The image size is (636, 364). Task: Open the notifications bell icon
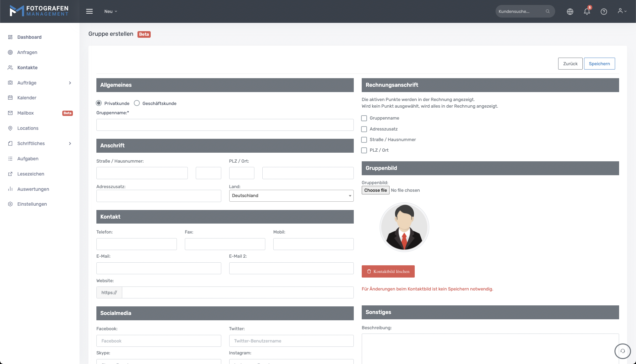click(587, 12)
